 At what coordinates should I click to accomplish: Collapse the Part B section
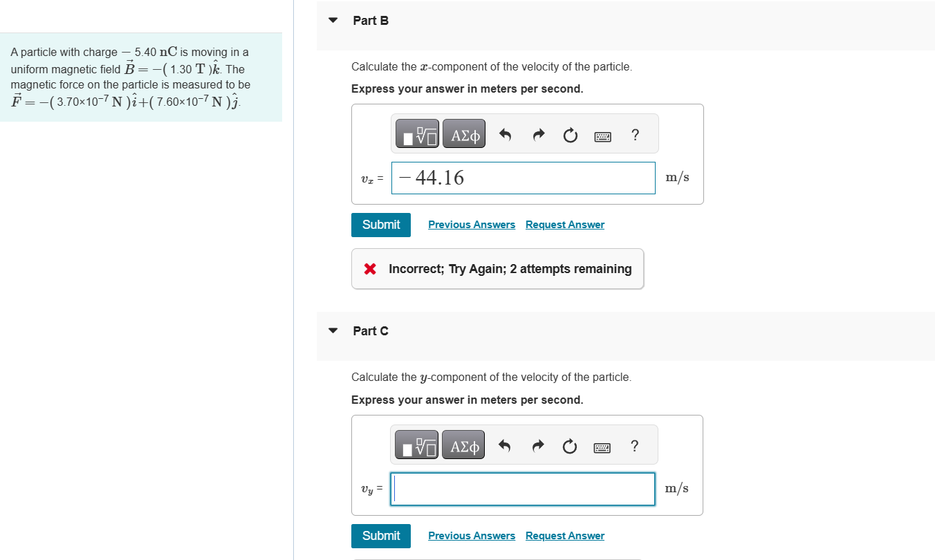point(332,20)
